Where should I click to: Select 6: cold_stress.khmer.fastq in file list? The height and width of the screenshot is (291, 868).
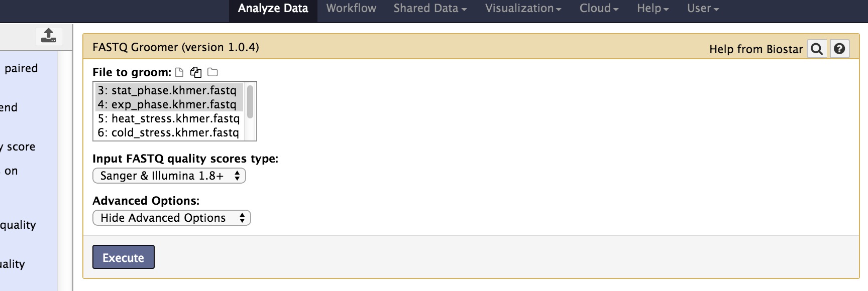coord(168,132)
